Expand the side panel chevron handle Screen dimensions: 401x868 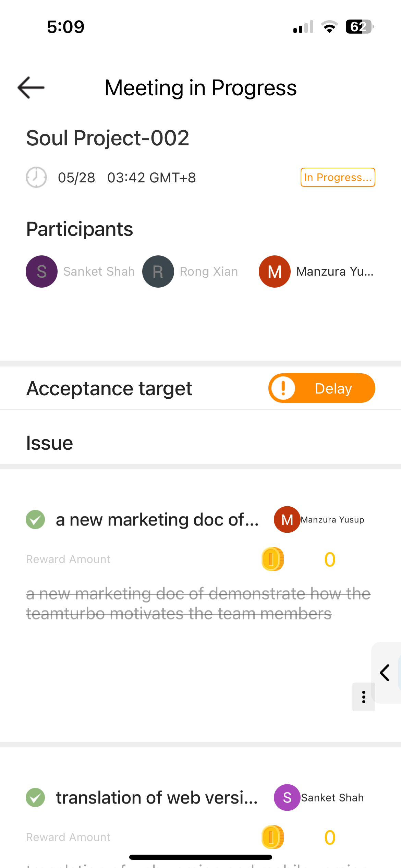coord(385,673)
